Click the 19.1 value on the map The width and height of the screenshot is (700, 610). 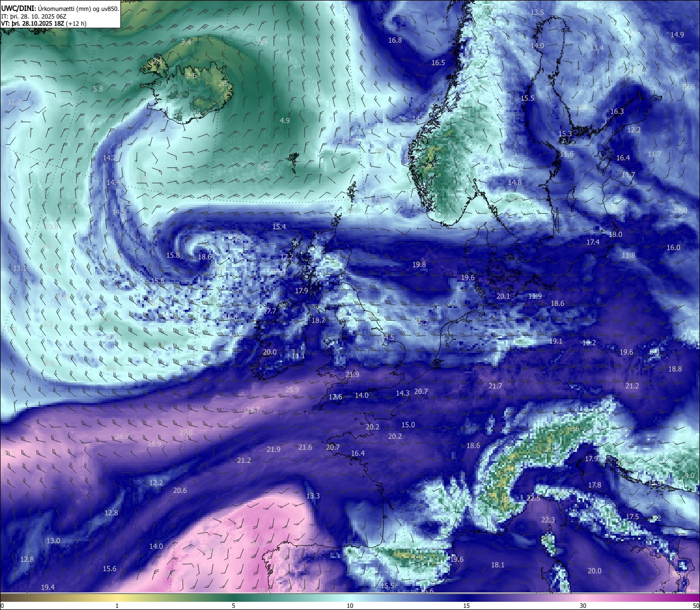(556, 341)
